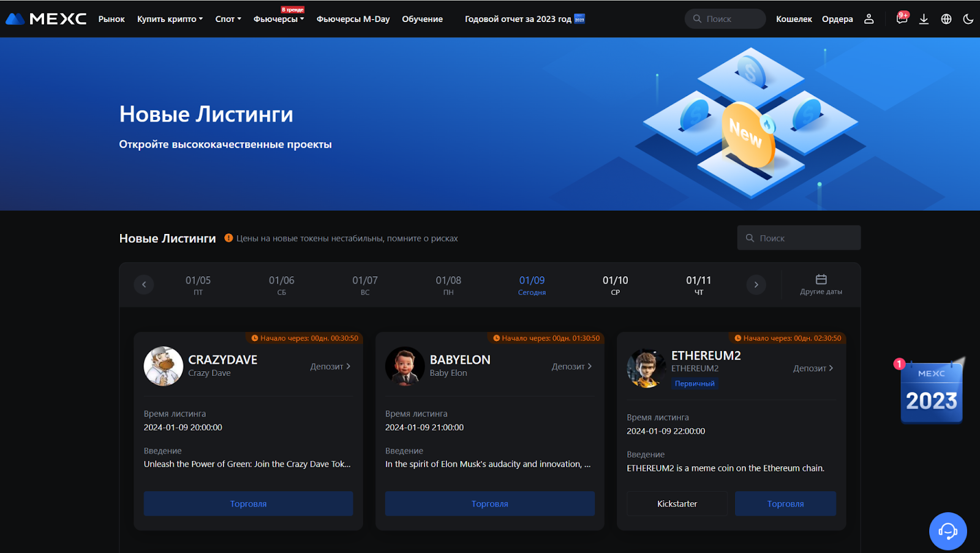The height and width of the screenshot is (553, 980).
Task: Expand the Спот dropdown menu
Action: click(x=228, y=19)
